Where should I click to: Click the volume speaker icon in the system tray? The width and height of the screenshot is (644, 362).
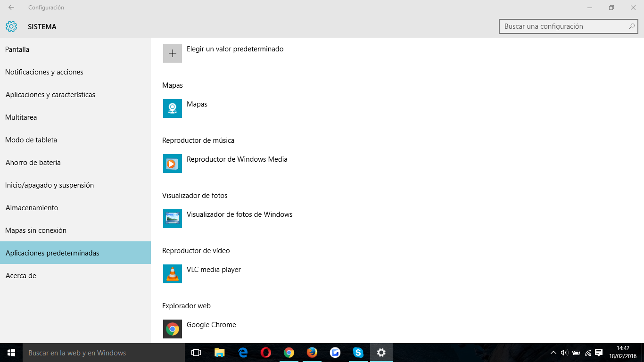[x=564, y=353]
